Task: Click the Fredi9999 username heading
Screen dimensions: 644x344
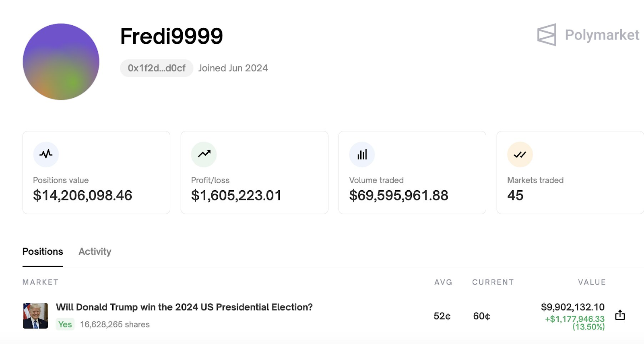Action: click(x=171, y=36)
